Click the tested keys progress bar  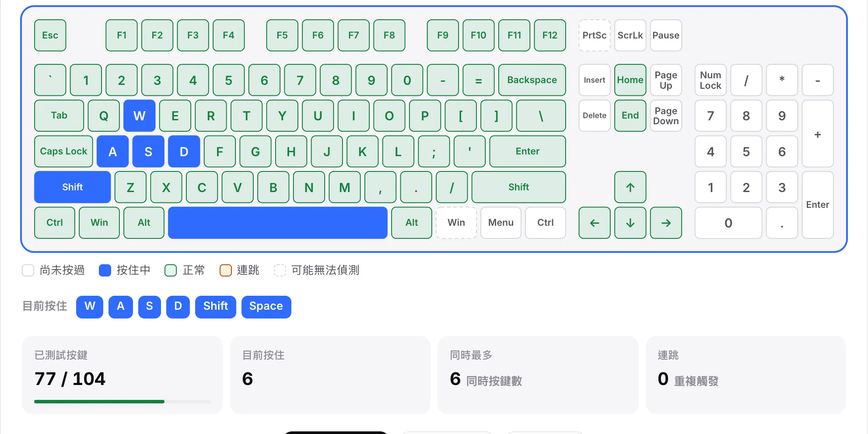122,402
